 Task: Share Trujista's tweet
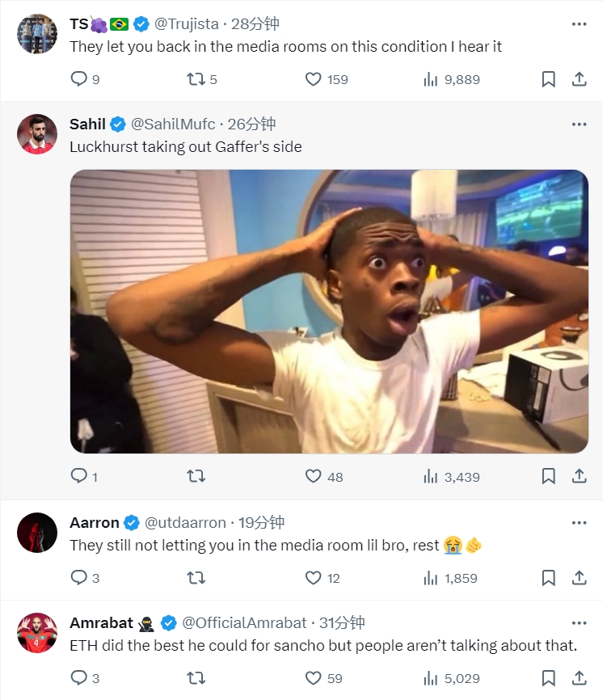click(579, 79)
